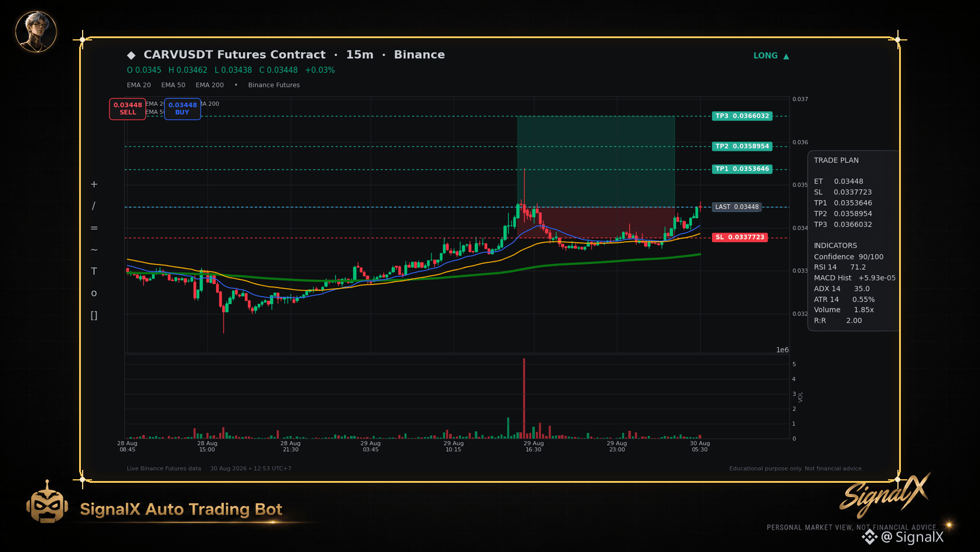
Task: Select the T text annotation tool
Action: point(94,271)
